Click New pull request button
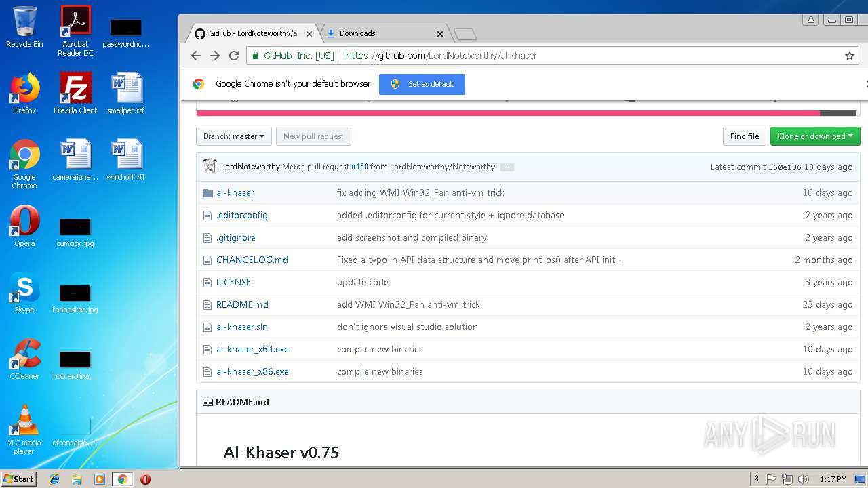 coord(313,136)
